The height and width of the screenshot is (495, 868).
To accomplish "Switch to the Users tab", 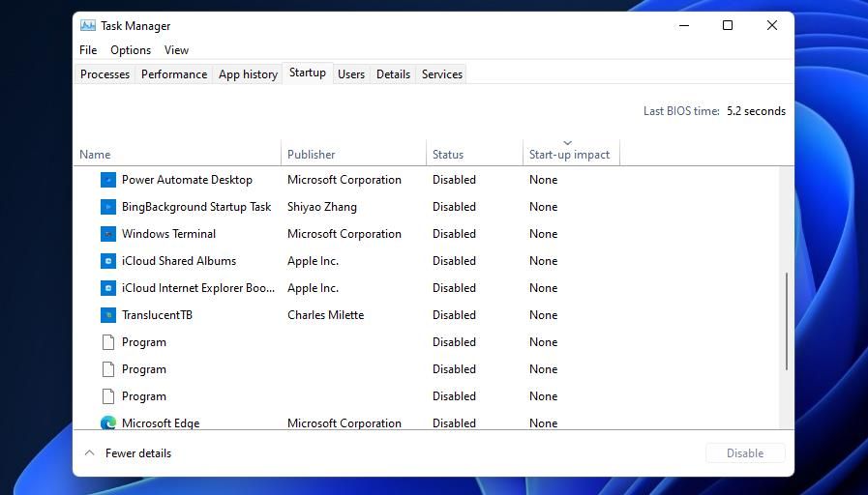I will click(x=351, y=74).
